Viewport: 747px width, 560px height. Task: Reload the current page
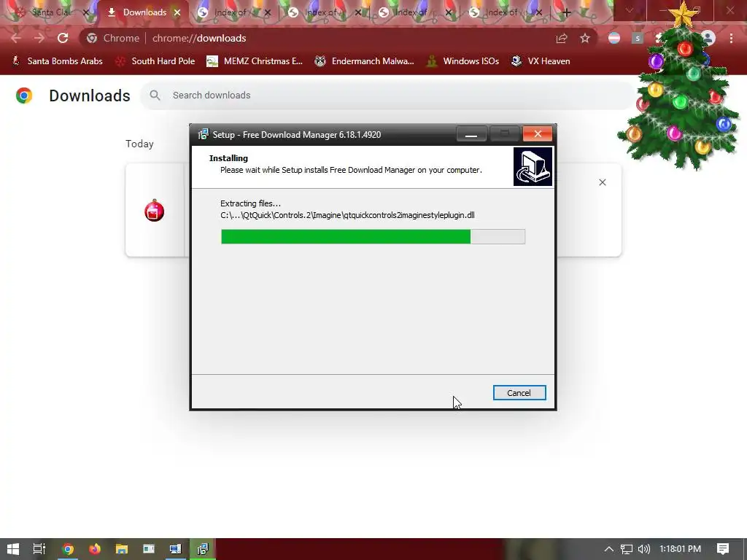point(63,38)
